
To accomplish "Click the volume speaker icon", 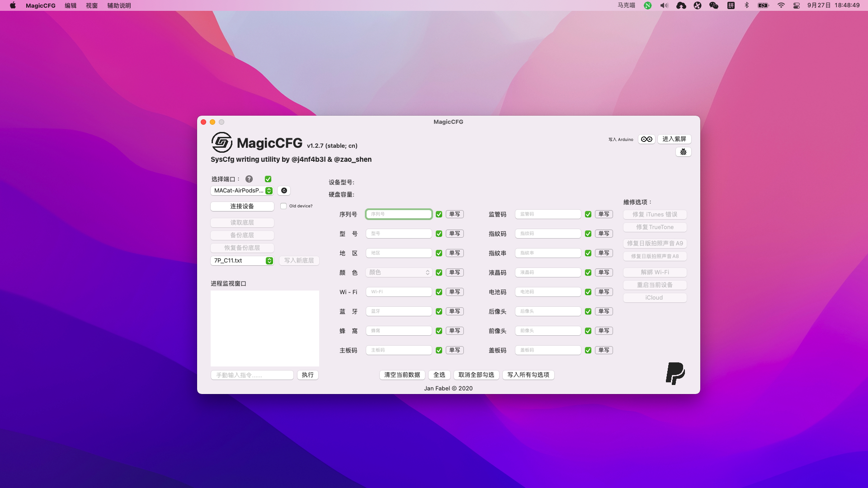I will pos(664,5).
